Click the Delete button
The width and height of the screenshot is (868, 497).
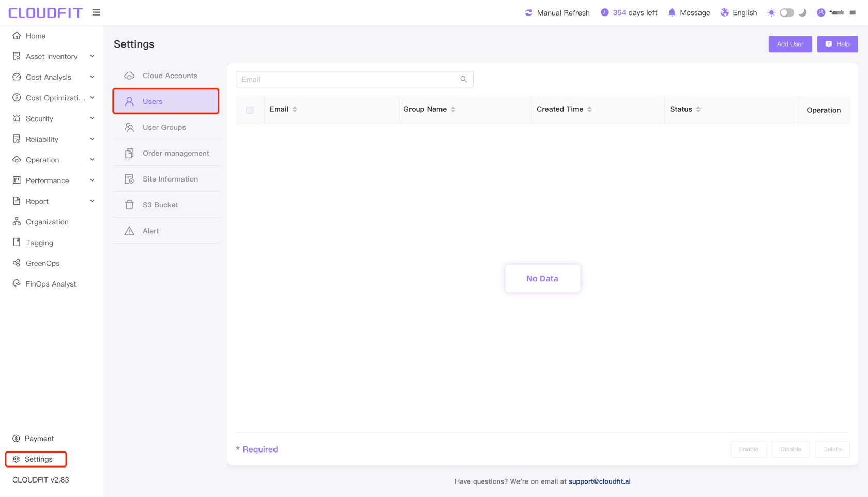[x=832, y=449]
